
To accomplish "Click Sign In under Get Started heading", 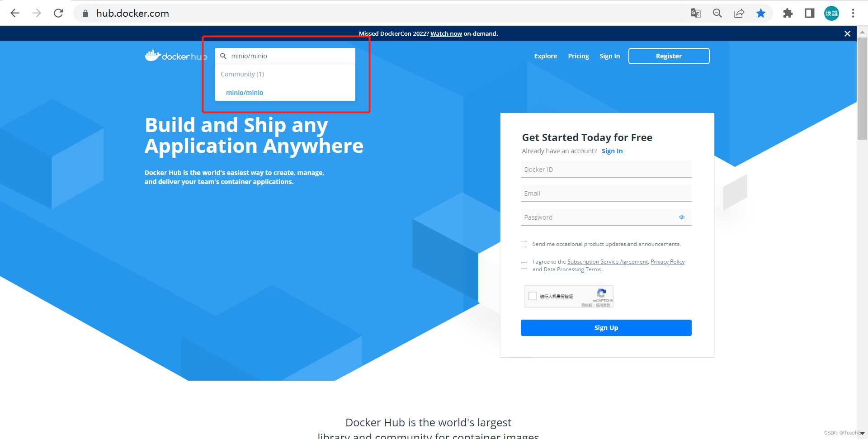I will [x=612, y=151].
